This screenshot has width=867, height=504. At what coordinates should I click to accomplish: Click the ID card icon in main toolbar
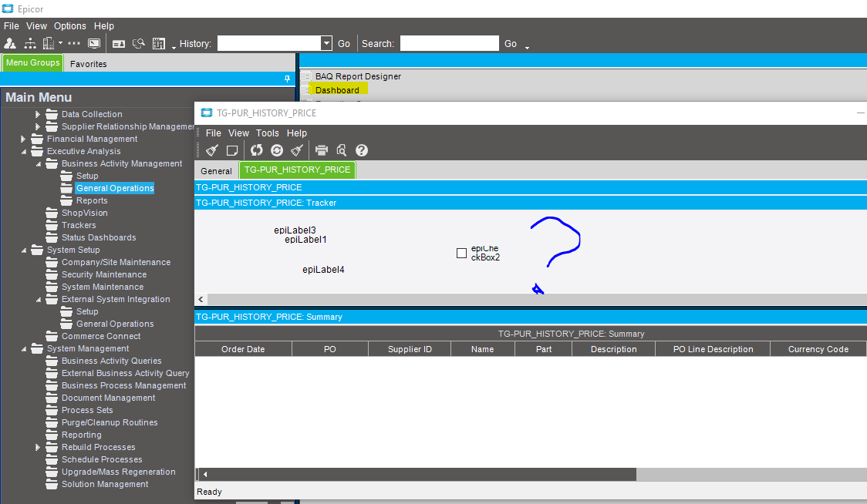(x=118, y=44)
